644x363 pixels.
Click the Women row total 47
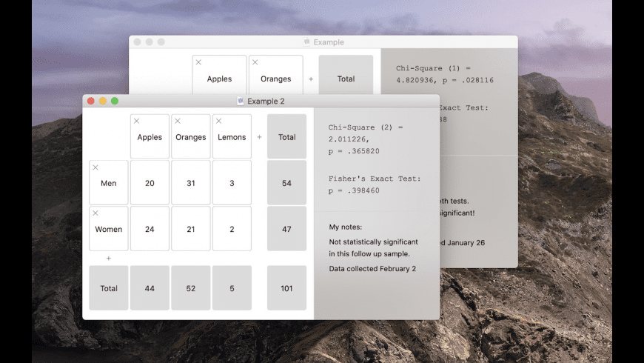point(286,229)
